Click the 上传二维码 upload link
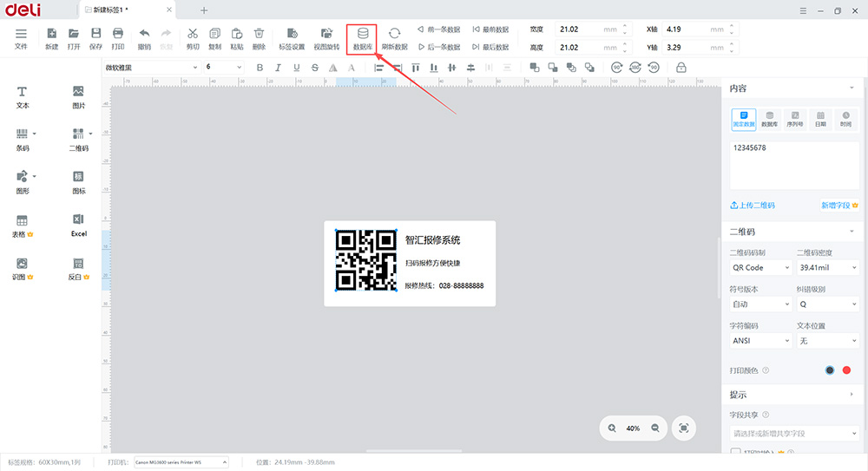Image resolution: width=868 pixels, height=471 pixels. tap(753, 205)
